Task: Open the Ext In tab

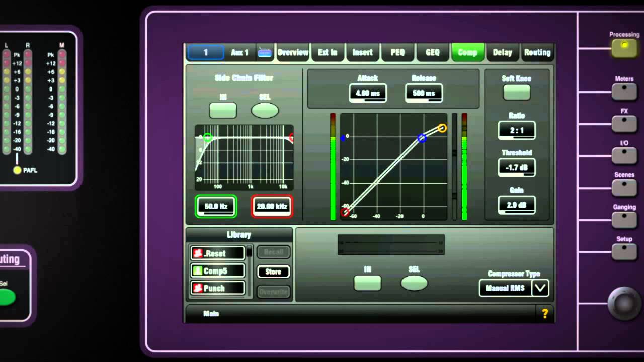Action: click(328, 52)
